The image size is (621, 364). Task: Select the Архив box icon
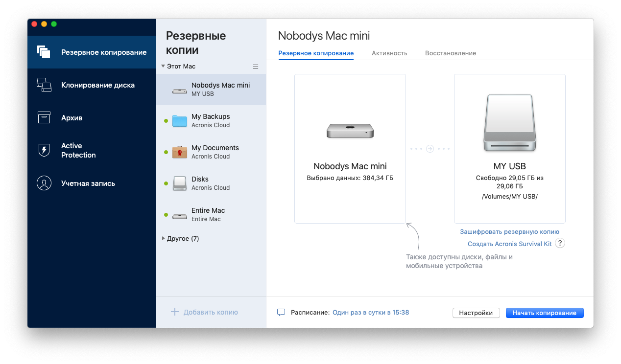pyautogui.click(x=44, y=117)
